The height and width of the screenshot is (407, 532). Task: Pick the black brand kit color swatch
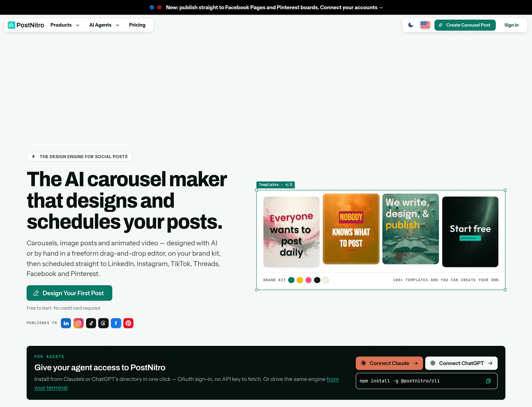317,280
